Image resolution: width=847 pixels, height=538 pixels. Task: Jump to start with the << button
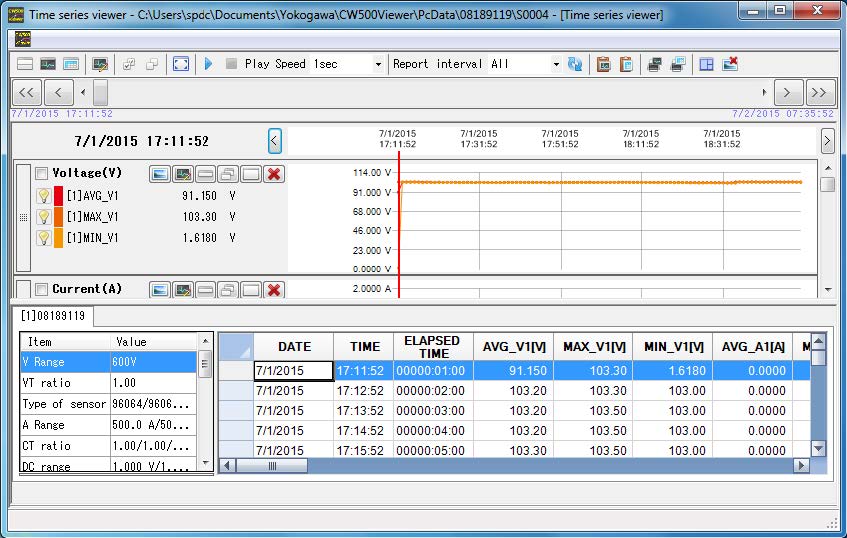(x=26, y=92)
